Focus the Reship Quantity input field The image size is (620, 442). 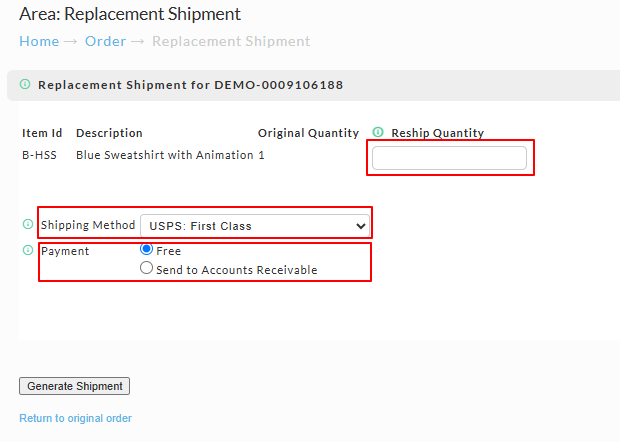[x=449, y=158]
